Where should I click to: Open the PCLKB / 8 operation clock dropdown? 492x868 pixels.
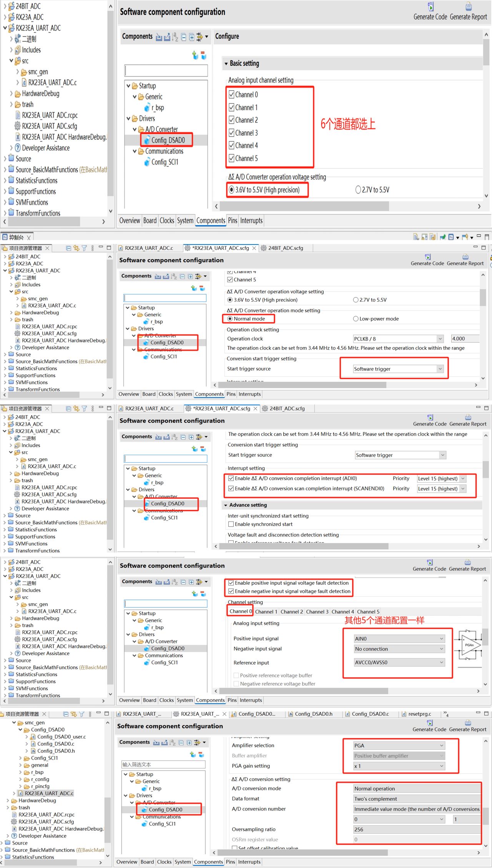coord(398,339)
